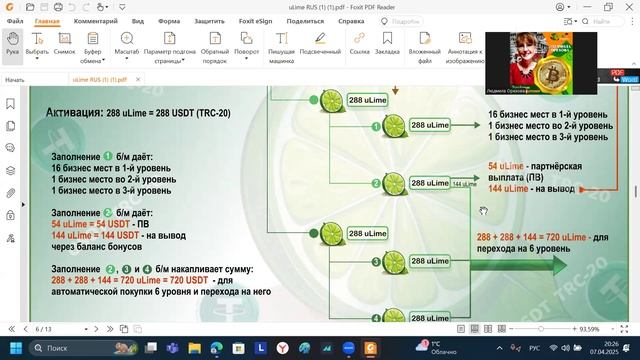The height and width of the screenshot is (360, 640).
Task: Open the Signatures panel in left sidebar
Action: point(11,238)
